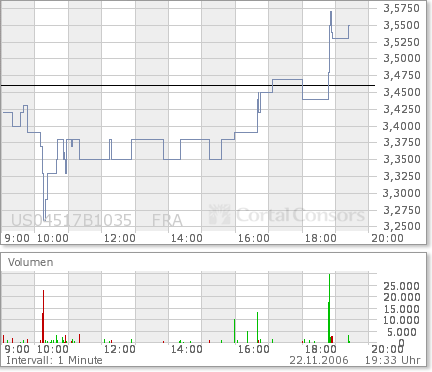Select the 20.000 volume axis label
432x372 pixels.
tap(401, 297)
